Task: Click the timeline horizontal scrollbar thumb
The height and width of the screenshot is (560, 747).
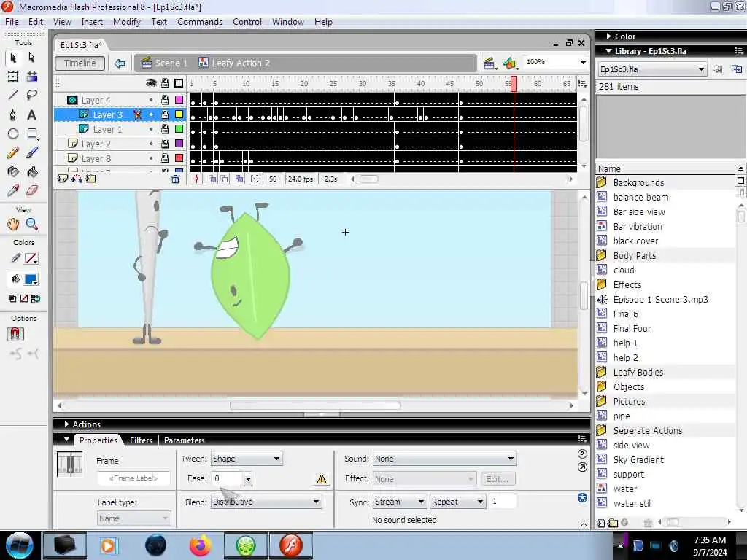Action: (x=368, y=179)
